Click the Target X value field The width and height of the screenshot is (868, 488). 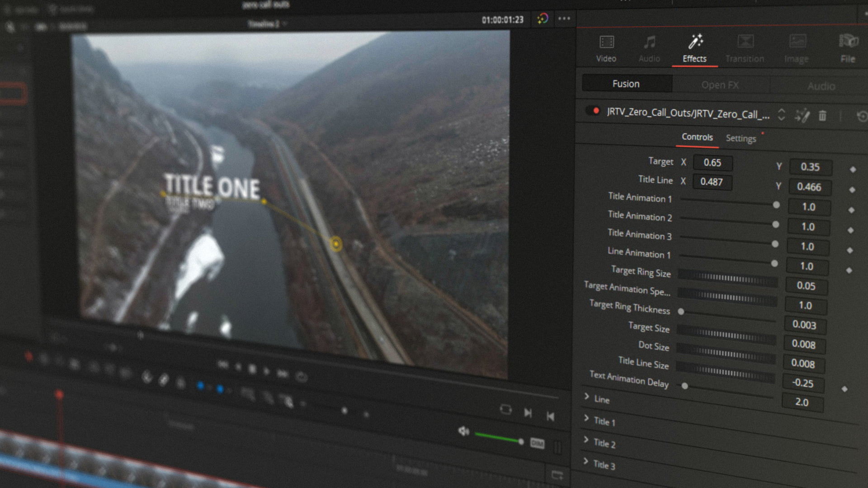click(712, 163)
